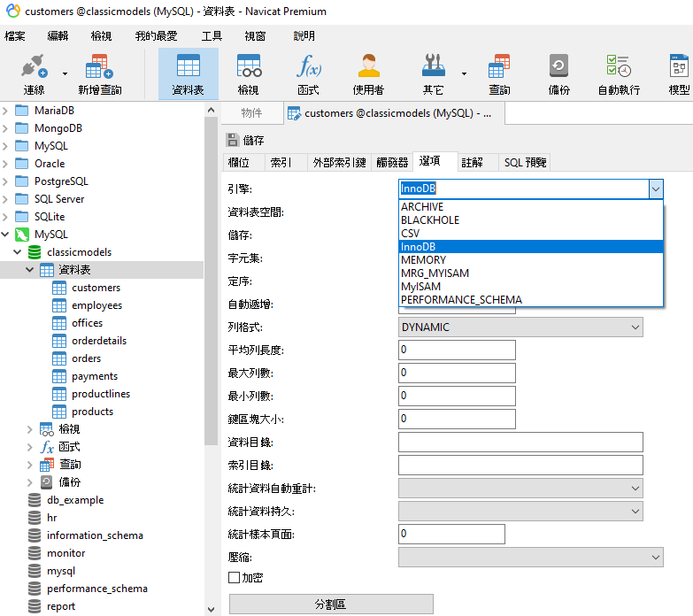Screen dimensions: 693x616
Task: Select the employees table in tree
Action: [96, 305]
